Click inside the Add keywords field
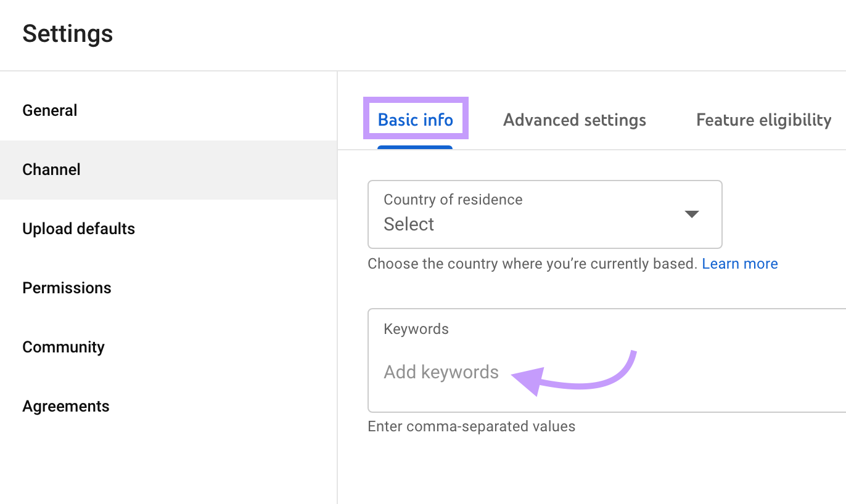846x504 pixels. (x=441, y=372)
